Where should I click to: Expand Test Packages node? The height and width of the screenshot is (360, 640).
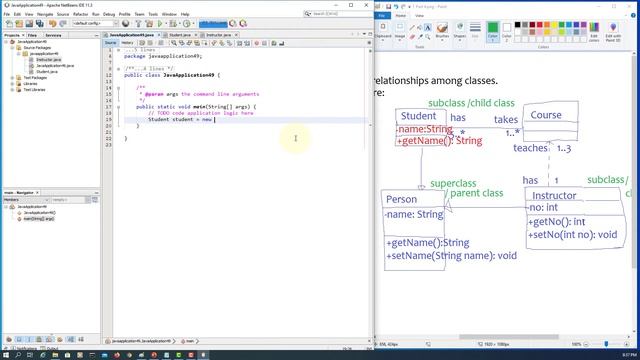click(12, 78)
